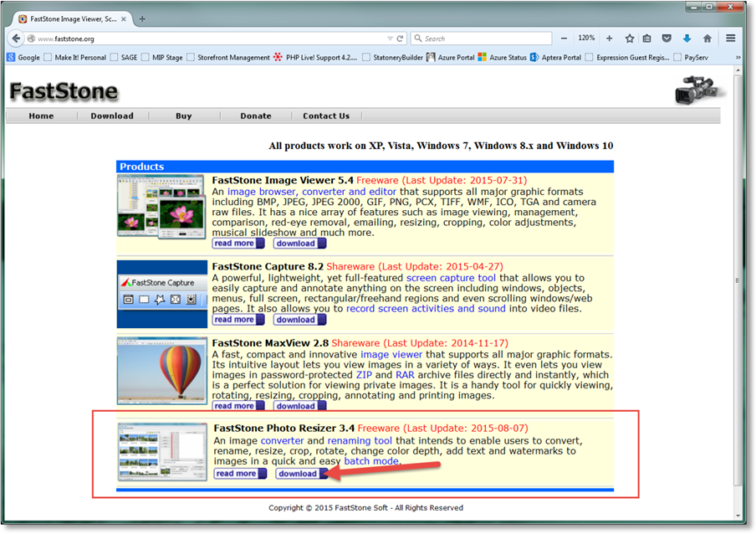The width and height of the screenshot is (756, 534).
Task: Click the Contact Us menu item
Action: [326, 116]
